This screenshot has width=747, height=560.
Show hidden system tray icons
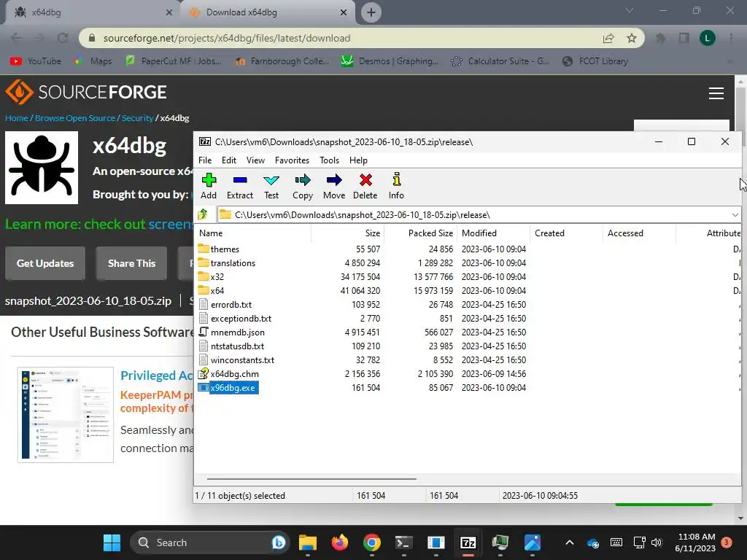[569, 542]
